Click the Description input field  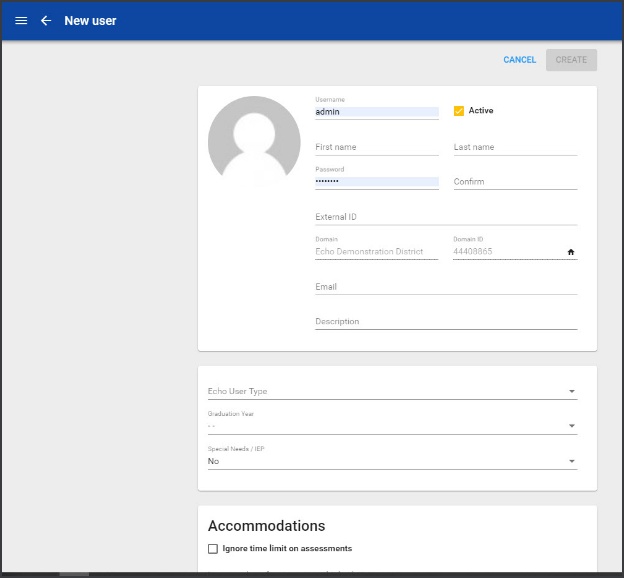(445, 322)
